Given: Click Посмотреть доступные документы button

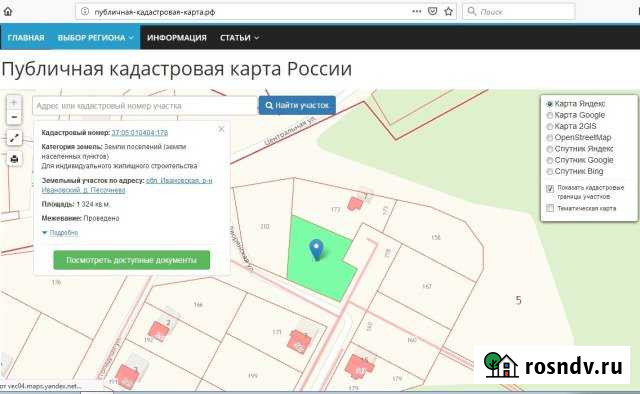Looking at the screenshot, I should [x=131, y=260].
